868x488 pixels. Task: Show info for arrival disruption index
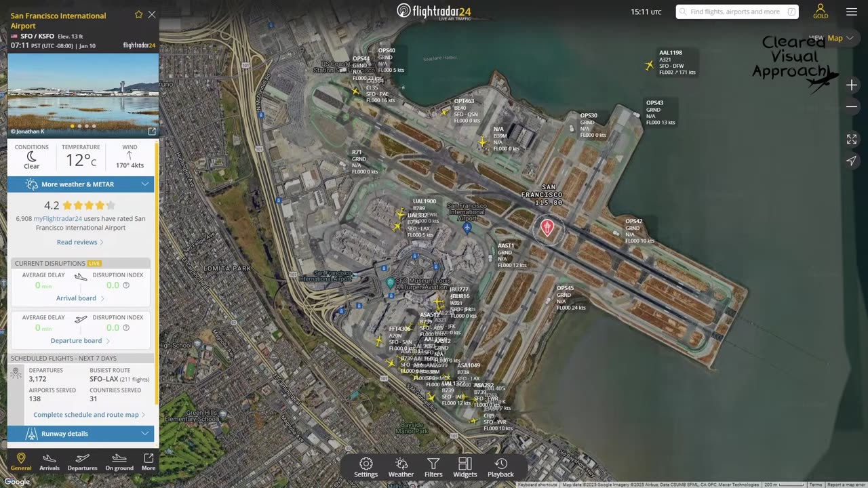[126, 285]
